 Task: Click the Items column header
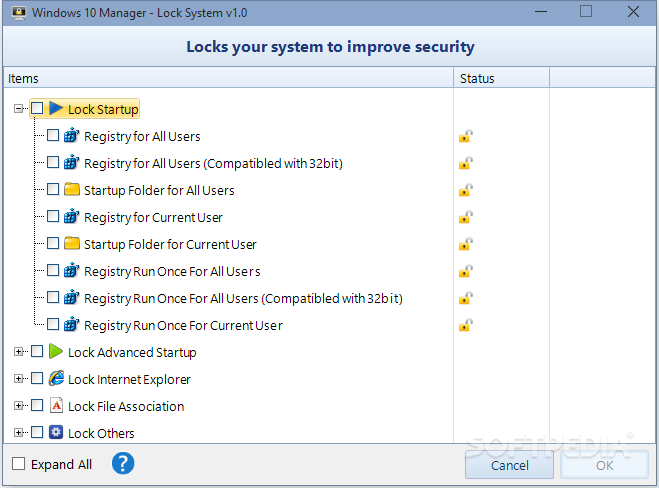click(x=229, y=78)
